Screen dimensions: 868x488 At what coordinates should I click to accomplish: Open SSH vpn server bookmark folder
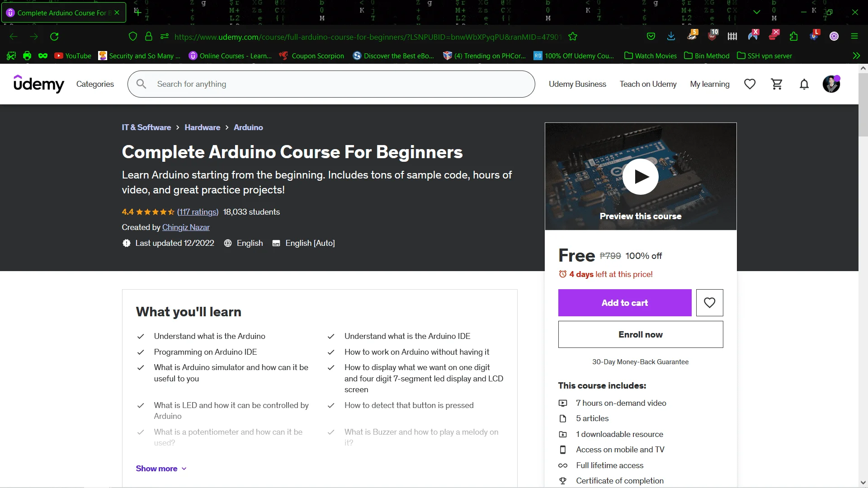(764, 56)
